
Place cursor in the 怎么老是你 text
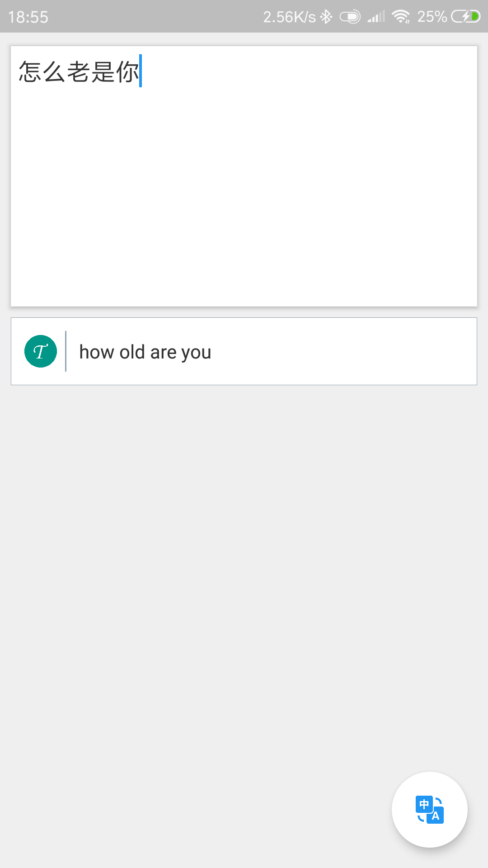(x=79, y=72)
